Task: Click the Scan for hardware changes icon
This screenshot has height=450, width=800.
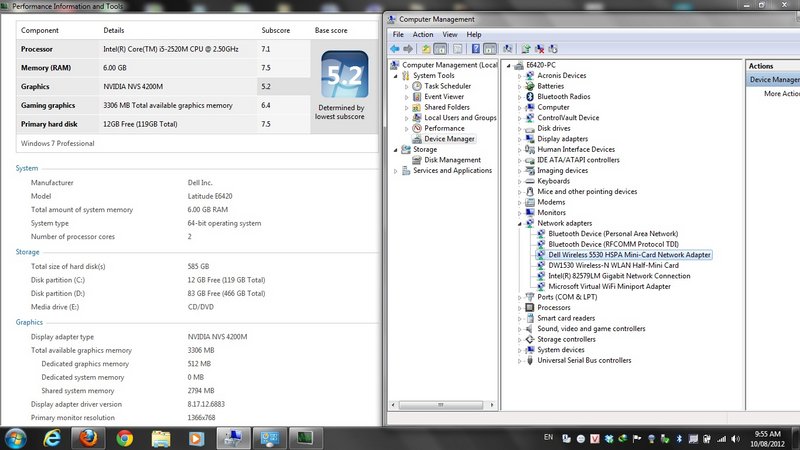Action: coord(508,48)
